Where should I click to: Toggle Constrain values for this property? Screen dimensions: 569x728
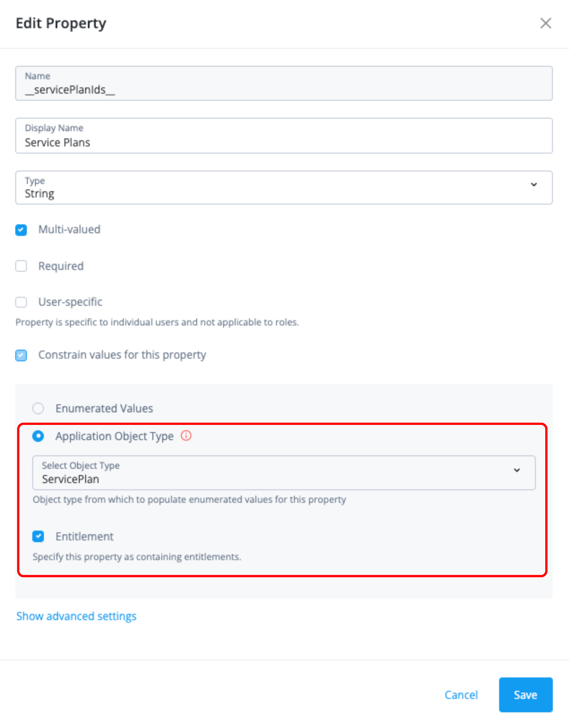tap(21, 355)
